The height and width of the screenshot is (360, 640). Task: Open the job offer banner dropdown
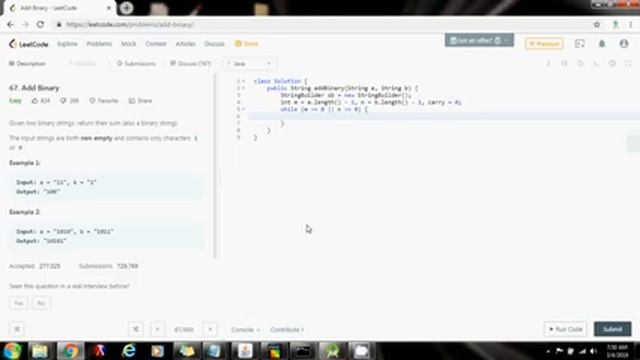pyautogui.click(x=479, y=40)
